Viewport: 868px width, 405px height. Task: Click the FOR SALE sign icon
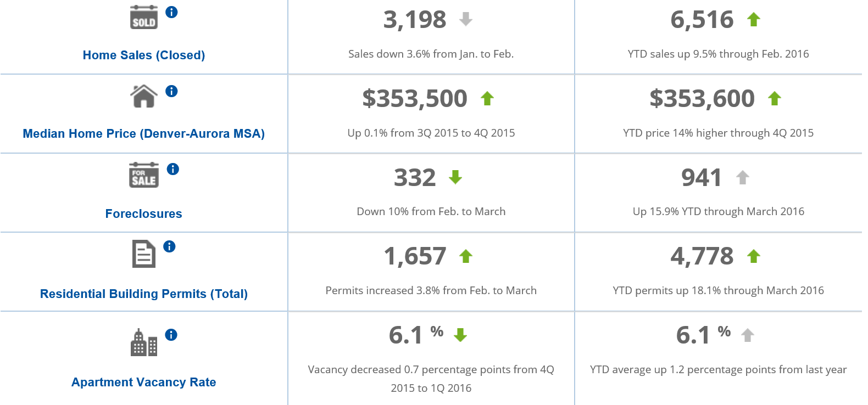144,175
